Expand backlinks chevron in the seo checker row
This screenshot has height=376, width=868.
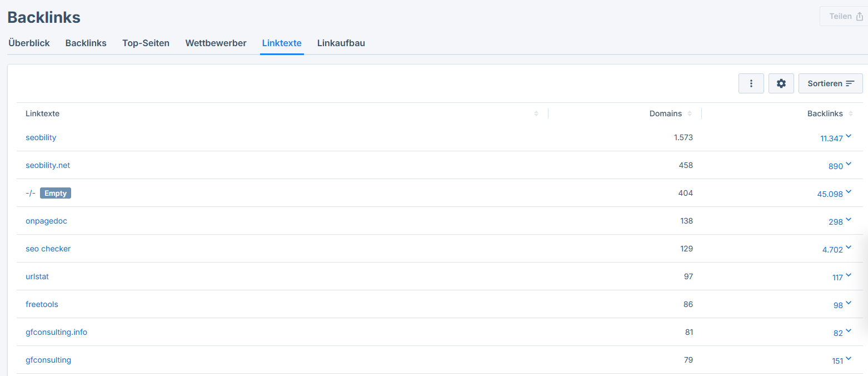click(x=849, y=248)
